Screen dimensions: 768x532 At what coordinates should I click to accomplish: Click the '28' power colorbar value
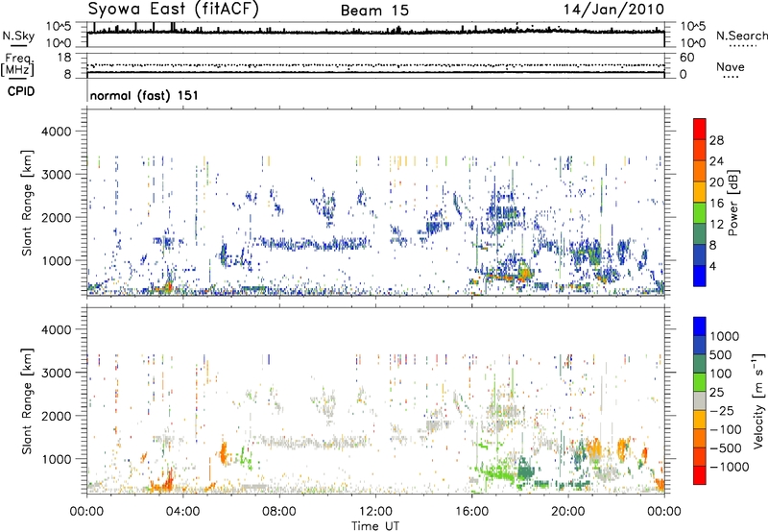point(716,140)
